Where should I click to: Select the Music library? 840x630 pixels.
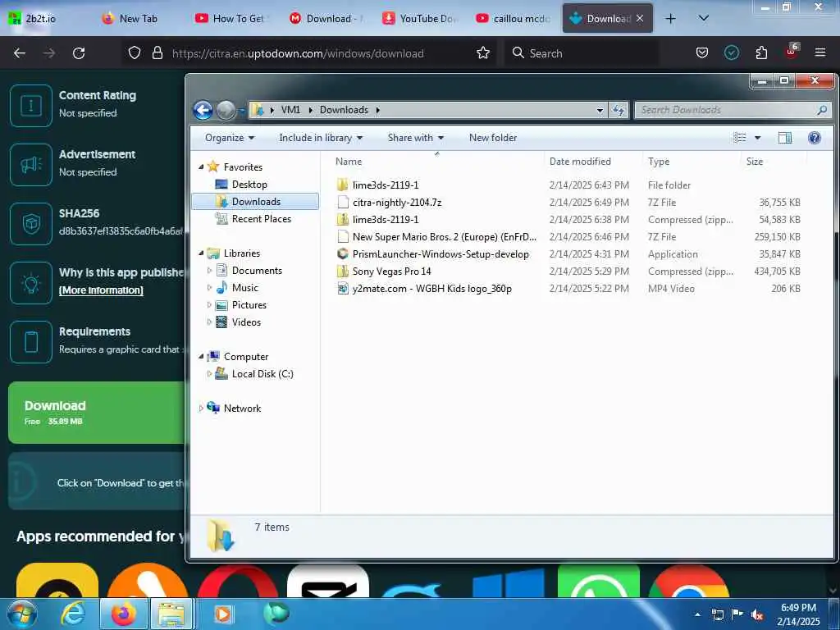coord(244,288)
